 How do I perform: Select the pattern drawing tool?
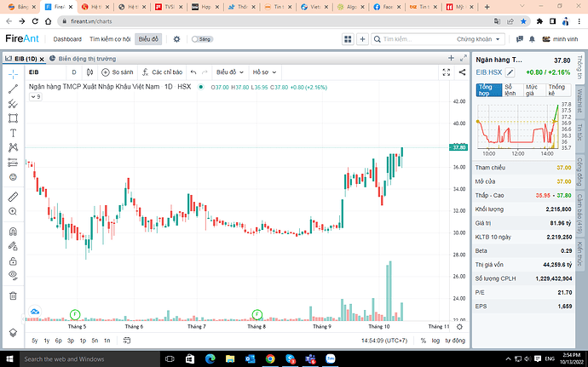click(13, 147)
